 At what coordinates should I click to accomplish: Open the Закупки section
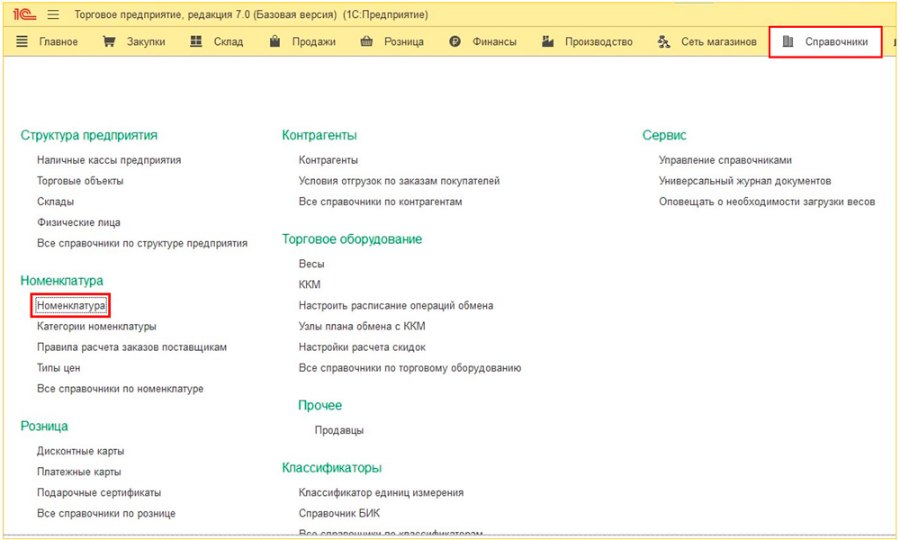coord(146,42)
